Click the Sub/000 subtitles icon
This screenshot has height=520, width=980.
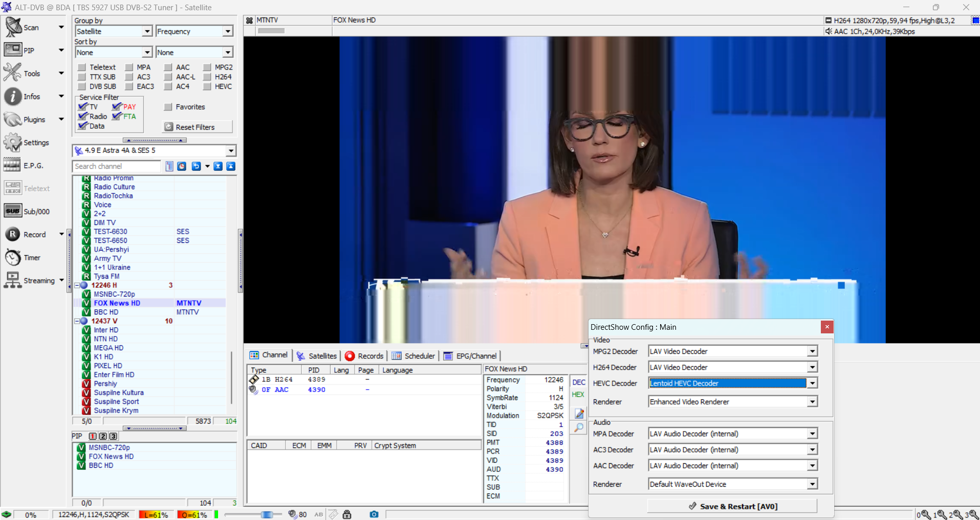(x=12, y=211)
